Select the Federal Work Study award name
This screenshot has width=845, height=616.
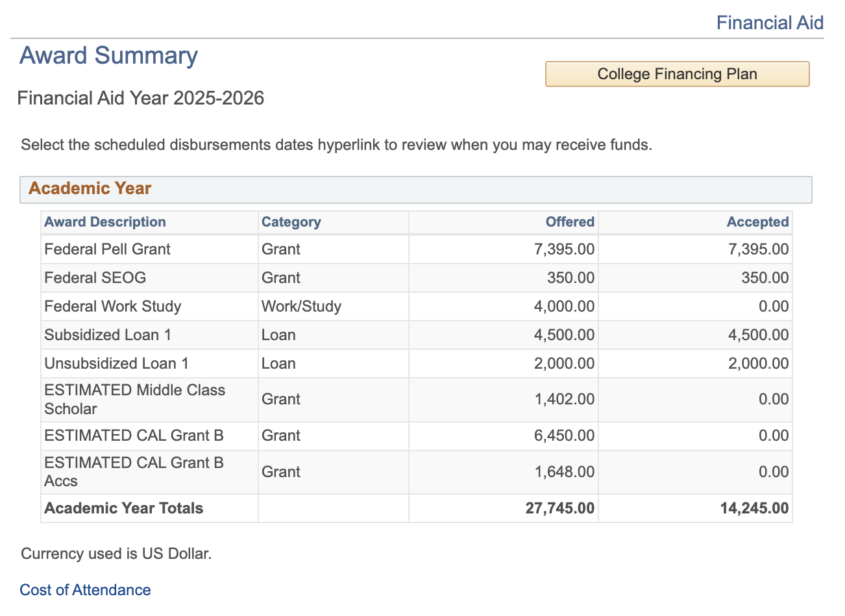point(112,306)
